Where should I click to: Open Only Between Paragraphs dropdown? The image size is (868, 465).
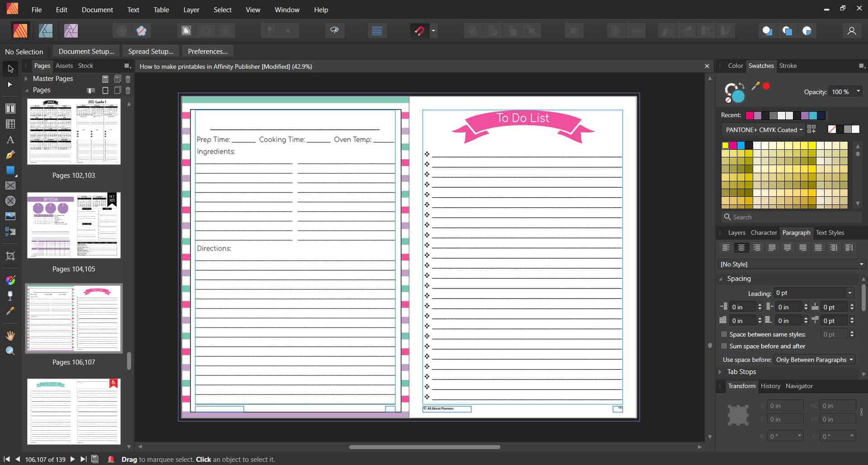pos(814,360)
